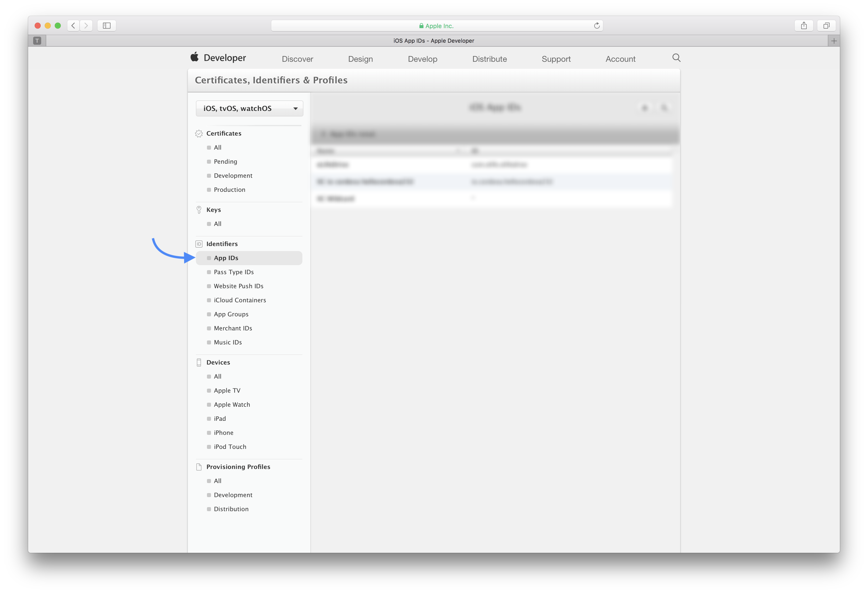The image size is (868, 593).
Task: Select All under Provisioning Profiles
Action: (x=217, y=481)
